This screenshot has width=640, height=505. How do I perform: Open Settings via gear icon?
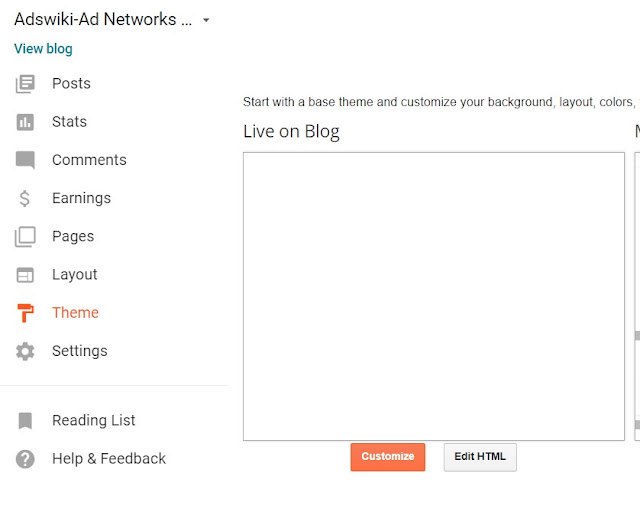(x=25, y=351)
